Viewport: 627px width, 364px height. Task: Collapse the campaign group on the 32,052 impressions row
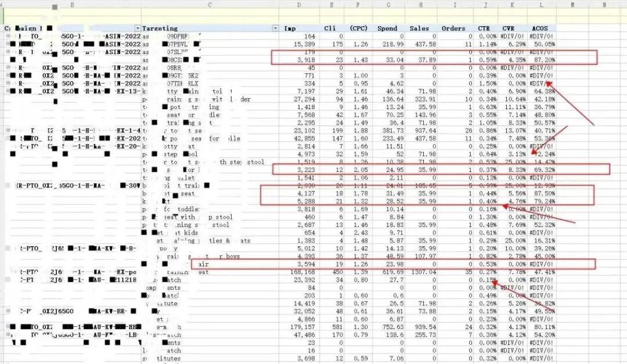[8, 311]
